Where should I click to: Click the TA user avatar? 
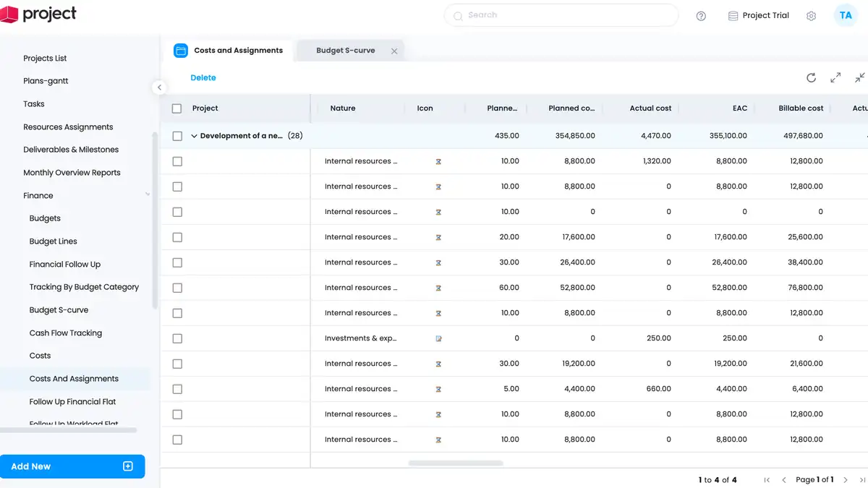coord(845,15)
